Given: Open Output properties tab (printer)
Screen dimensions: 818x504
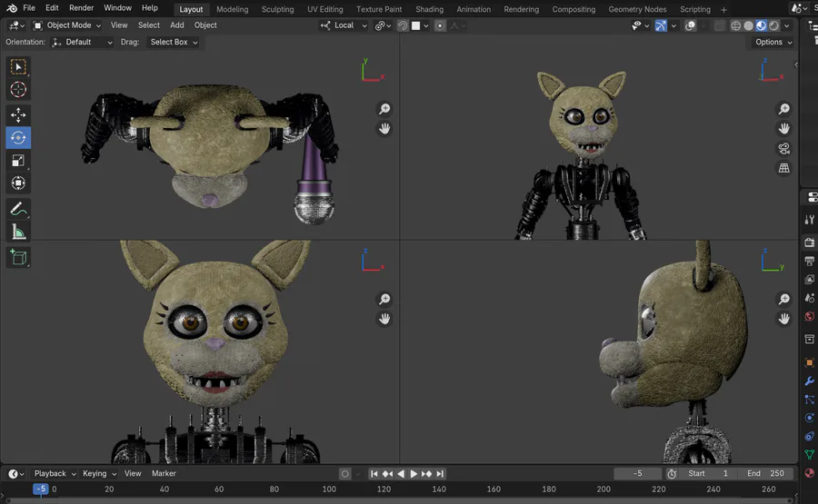Looking at the screenshot, I should click(810, 262).
